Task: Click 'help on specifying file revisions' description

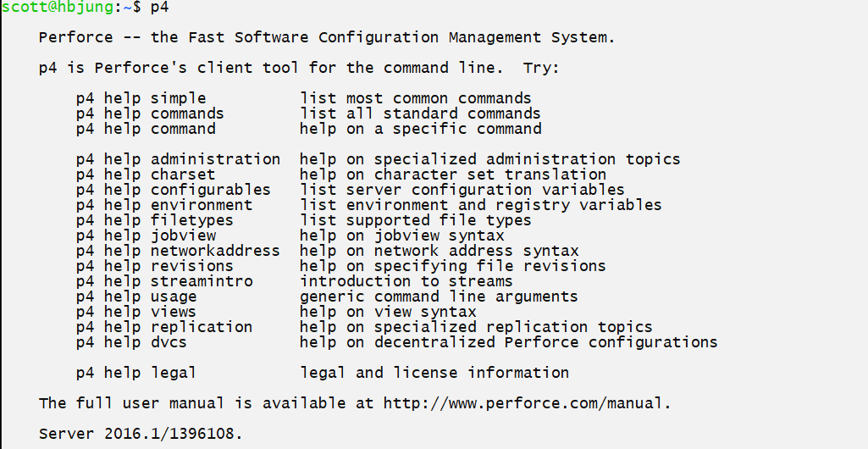Action: (x=453, y=266)
